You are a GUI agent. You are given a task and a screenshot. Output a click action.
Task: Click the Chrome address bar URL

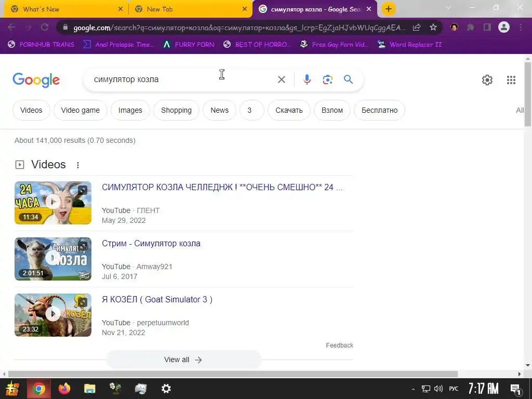point(239,28)
